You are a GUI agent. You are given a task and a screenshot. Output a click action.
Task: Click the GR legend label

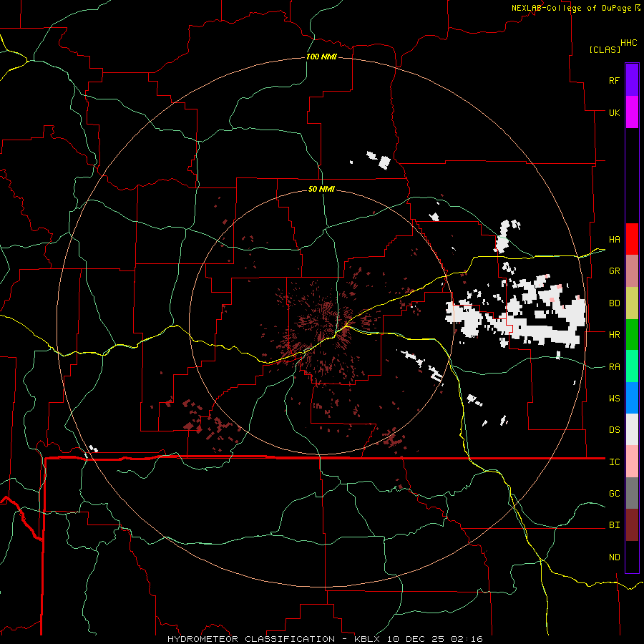point(614,271)
